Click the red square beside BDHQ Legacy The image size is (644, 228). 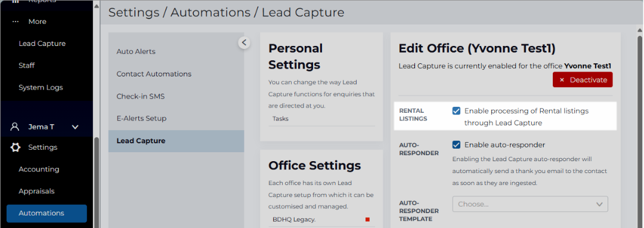[x=367, y=220]
